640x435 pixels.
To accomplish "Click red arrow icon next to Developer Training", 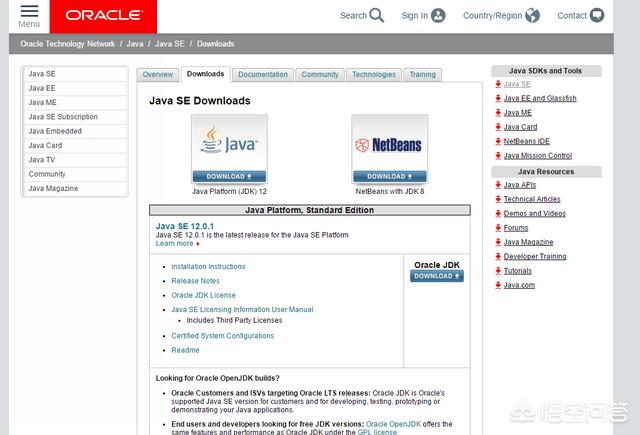I will 498,256.
